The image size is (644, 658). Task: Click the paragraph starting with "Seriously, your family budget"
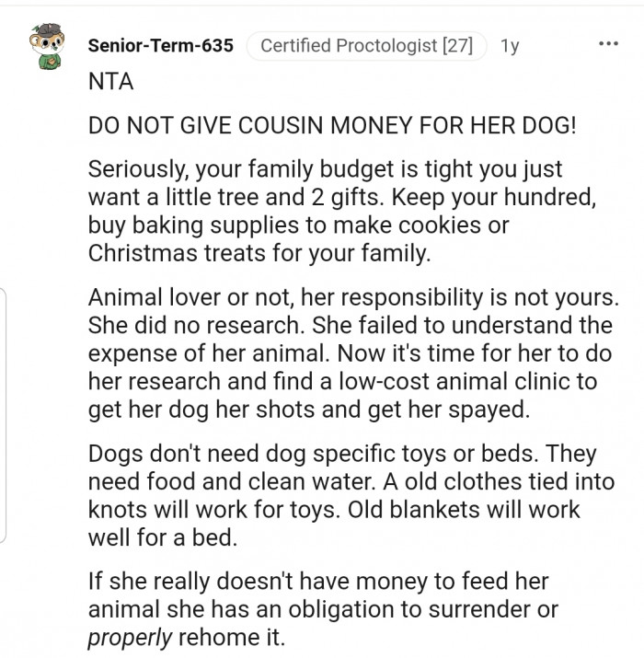pos(325,212)
